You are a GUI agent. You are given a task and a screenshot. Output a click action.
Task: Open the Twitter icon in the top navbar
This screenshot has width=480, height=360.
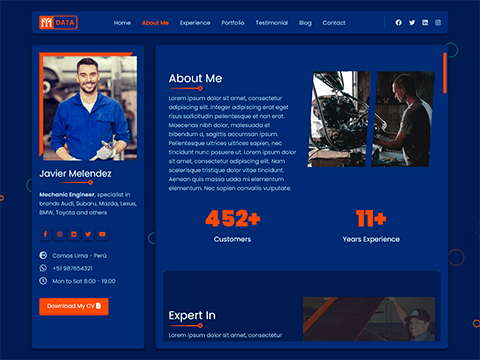412,23
